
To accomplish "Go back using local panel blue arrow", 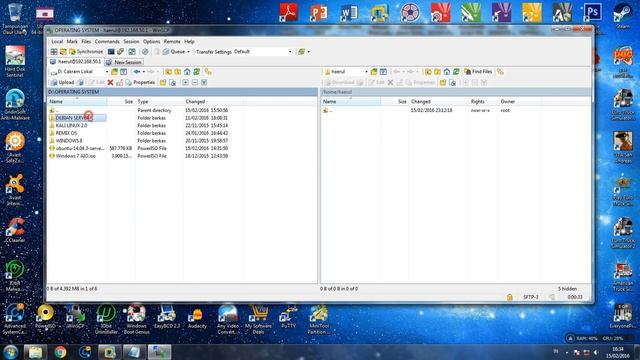I will (137, 72).
